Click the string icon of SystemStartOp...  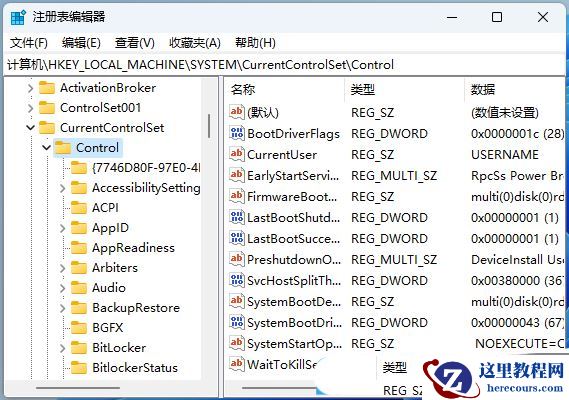click(x=237, y=343)
